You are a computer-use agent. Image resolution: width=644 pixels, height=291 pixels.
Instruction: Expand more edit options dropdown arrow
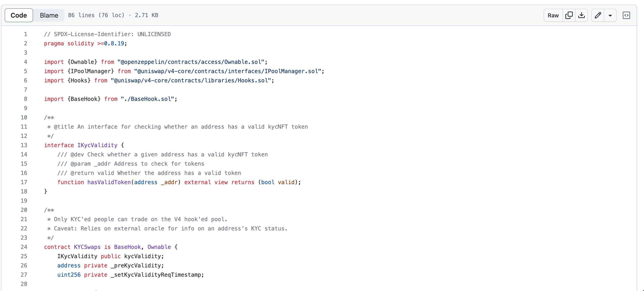pos(610,15)
